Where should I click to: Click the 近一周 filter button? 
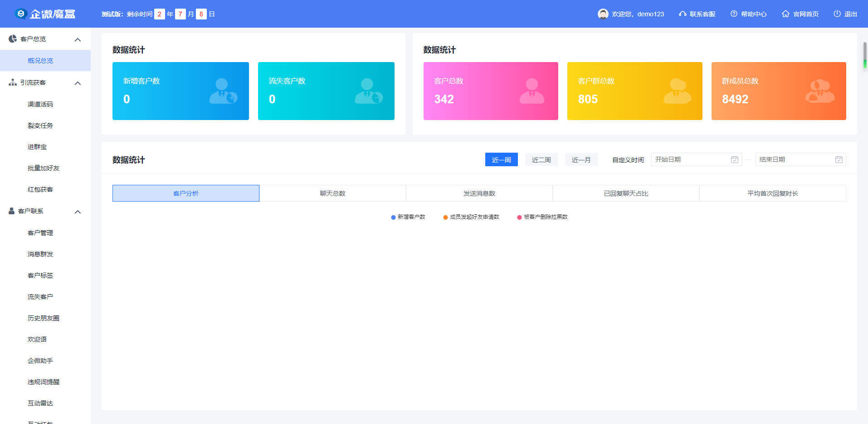[x=502, y=159]
